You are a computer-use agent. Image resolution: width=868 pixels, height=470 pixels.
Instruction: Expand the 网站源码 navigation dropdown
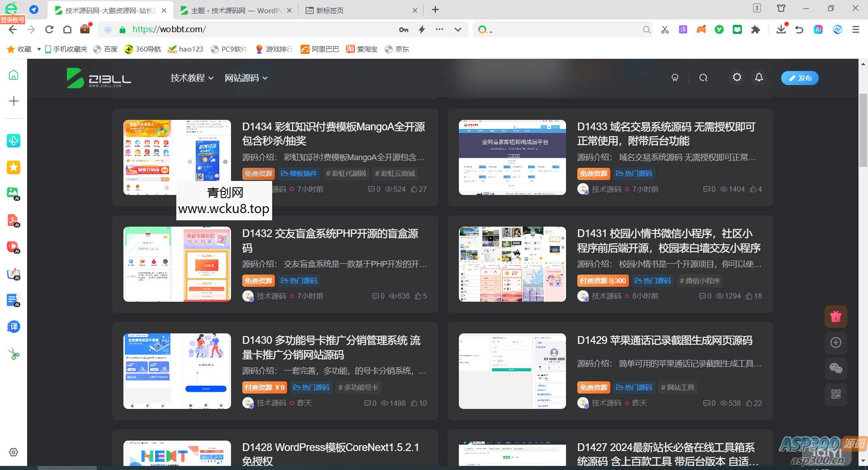246,77
